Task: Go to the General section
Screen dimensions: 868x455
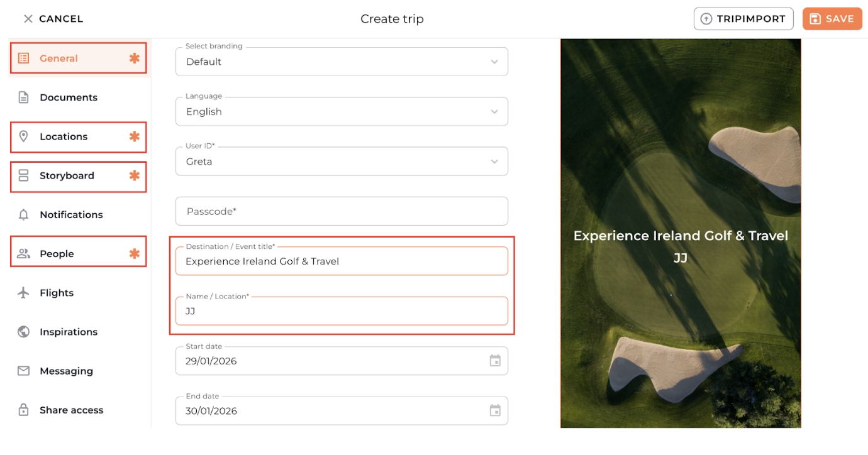Action: point(58,58)
